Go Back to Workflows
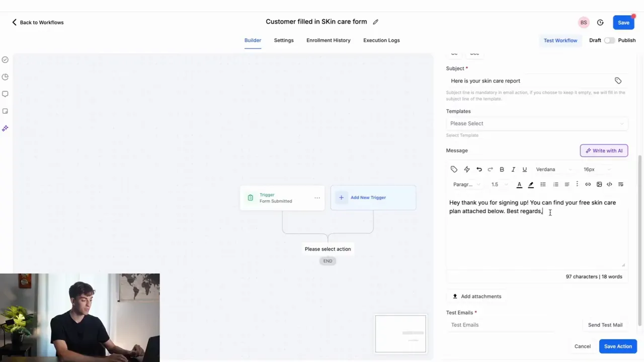Viewport: 644px width, 362px height. point(38,23)
